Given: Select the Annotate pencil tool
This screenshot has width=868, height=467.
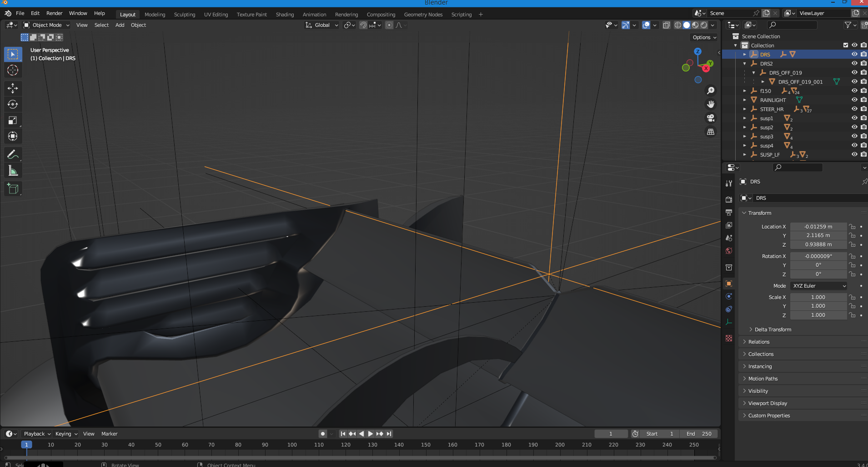Looking at the screenshot, I should point(13,155).
